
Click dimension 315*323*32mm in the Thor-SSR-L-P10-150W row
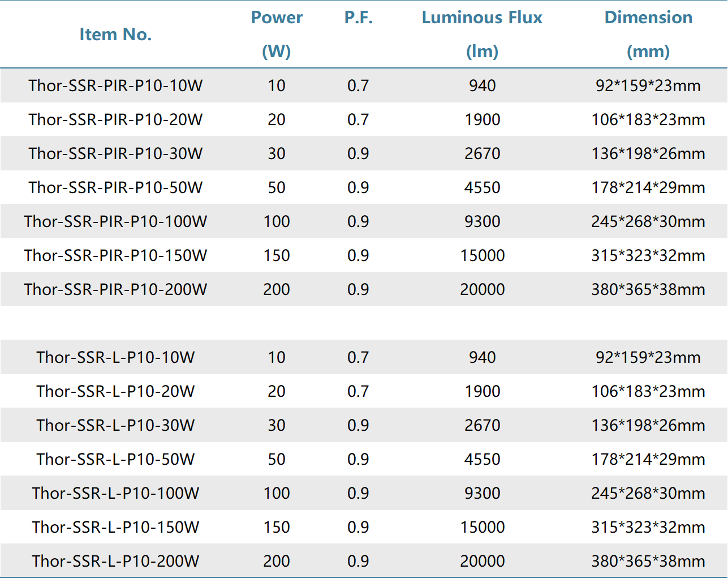click(x=648, y=527)
